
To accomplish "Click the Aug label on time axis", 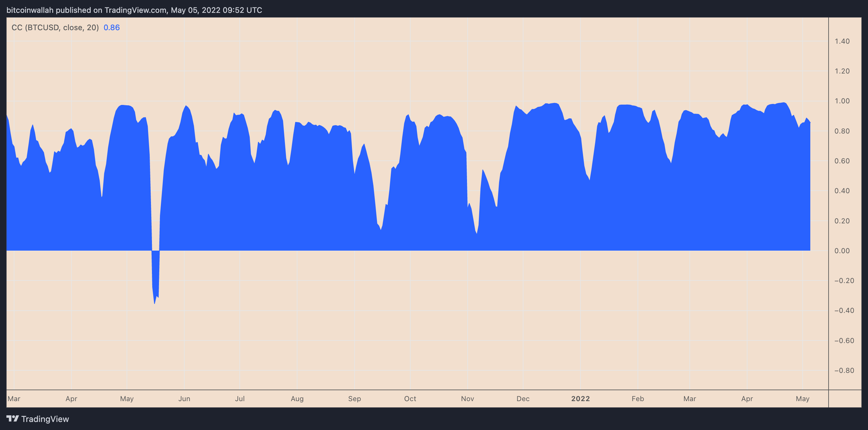I will (297, 399).
